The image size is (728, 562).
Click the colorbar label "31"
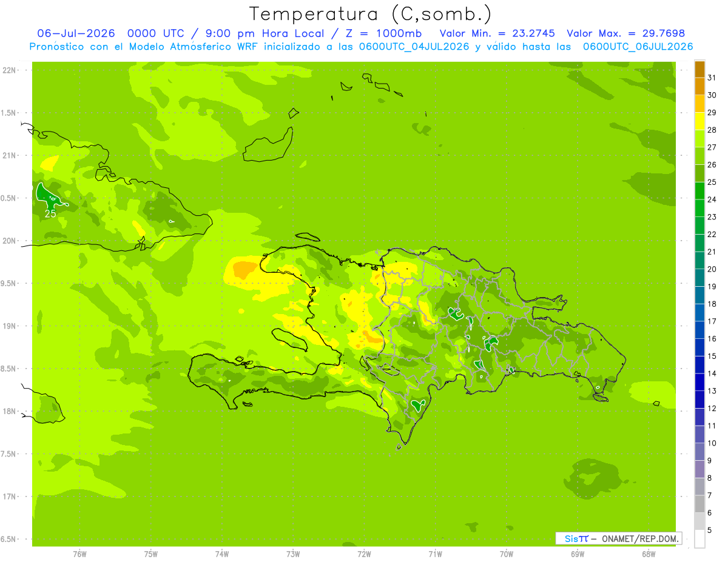click(712, 78)
